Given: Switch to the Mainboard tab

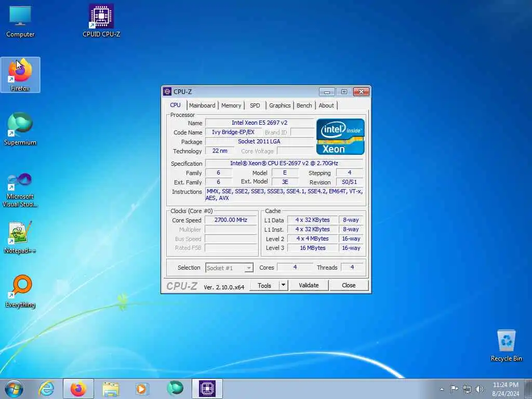Looking at the screenshot, I should click(x=202, y=105).
